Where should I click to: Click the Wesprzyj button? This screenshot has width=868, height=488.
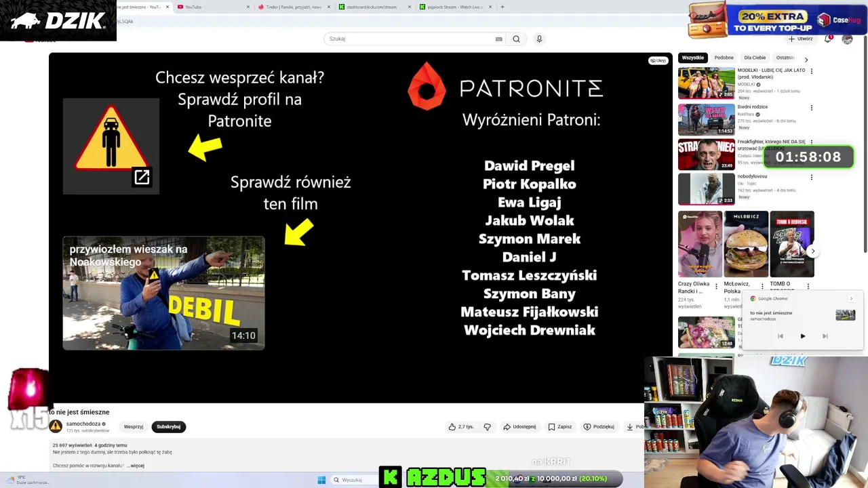point(134,427)
